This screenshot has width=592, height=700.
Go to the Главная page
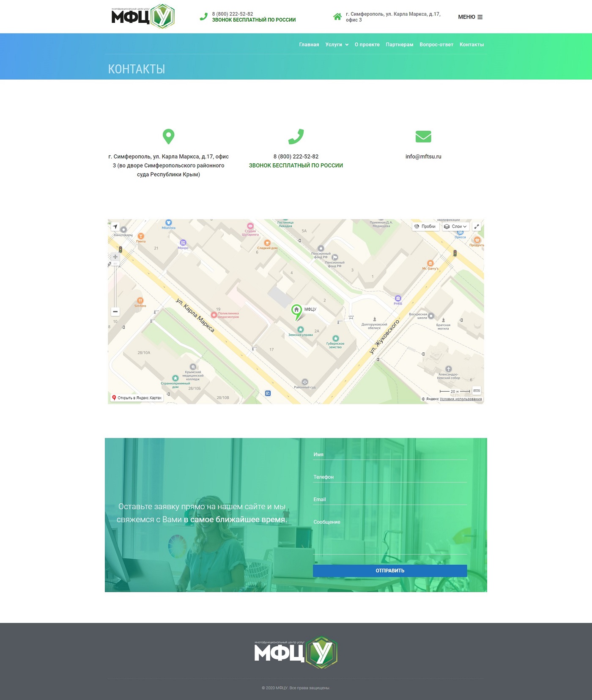point(309,44)
